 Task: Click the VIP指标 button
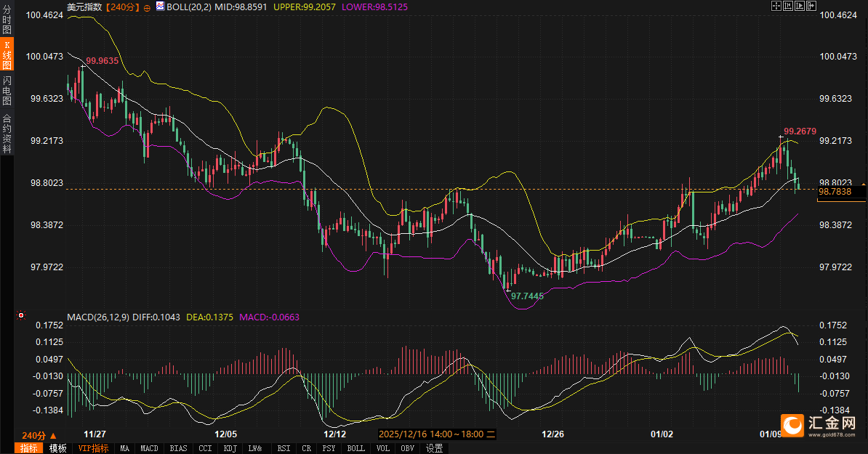(x=93, y=448)
